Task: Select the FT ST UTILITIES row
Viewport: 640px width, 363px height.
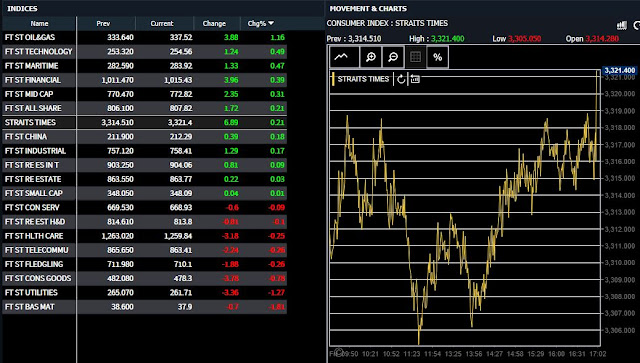Action: tap(145, 292)
